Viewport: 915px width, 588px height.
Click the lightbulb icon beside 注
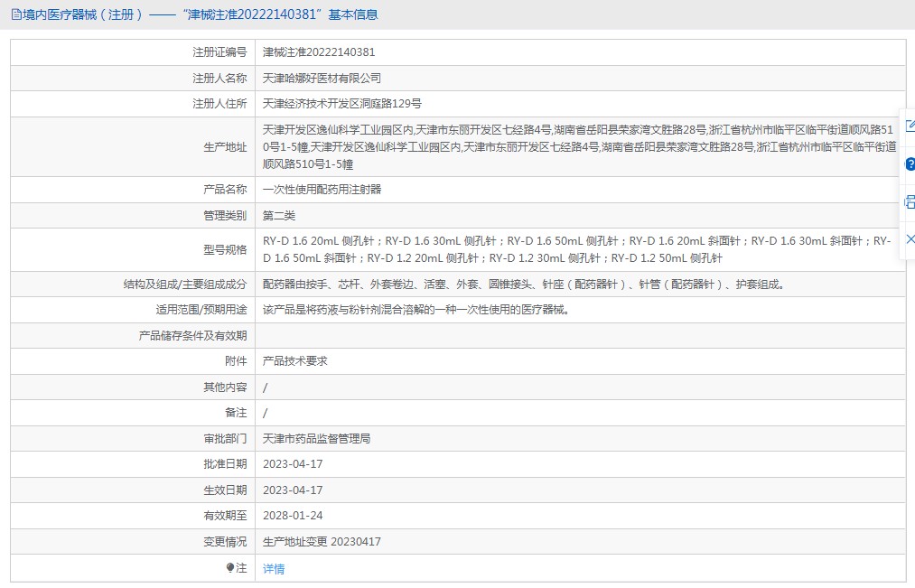230,567
